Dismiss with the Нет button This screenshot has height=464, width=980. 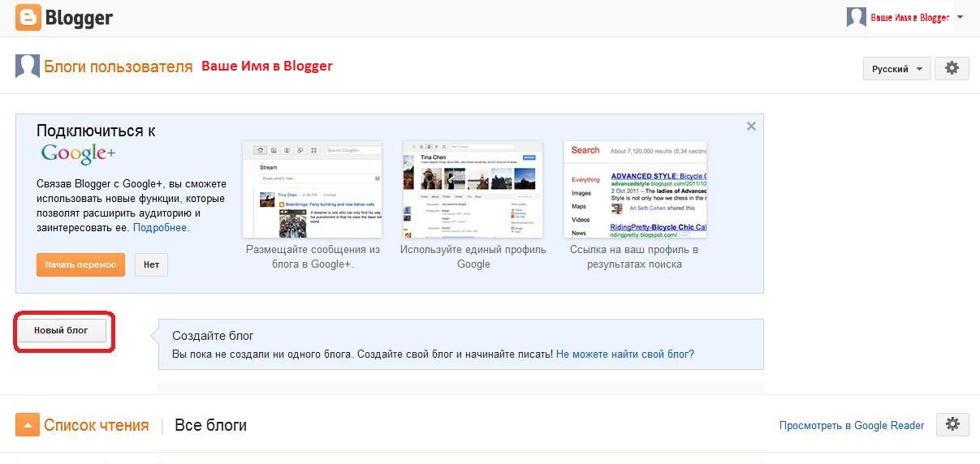(x=151, y=264)
